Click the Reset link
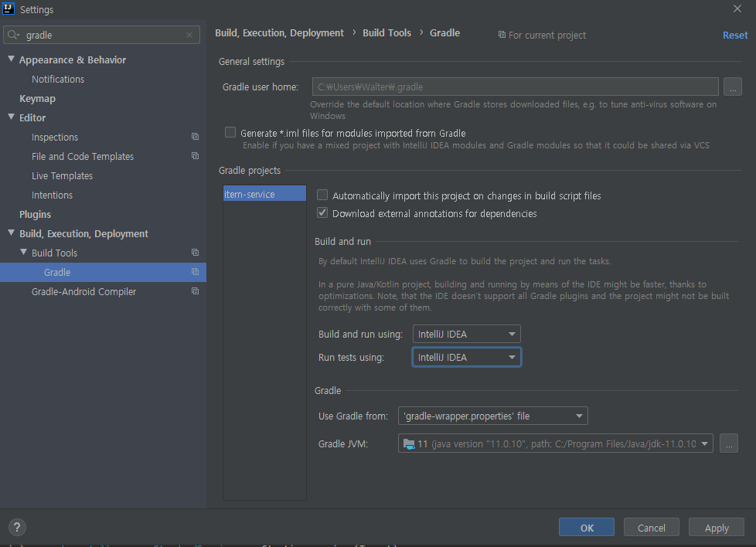This screenshot has width=756, height=547. coord(735,35)
